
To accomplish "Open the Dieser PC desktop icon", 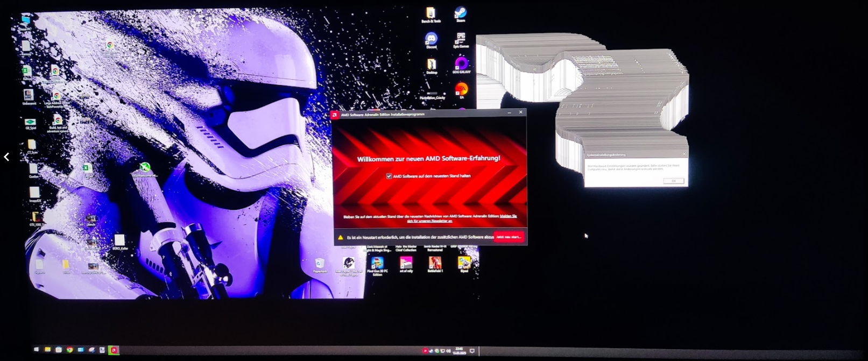I will click(x=25, y=23).
